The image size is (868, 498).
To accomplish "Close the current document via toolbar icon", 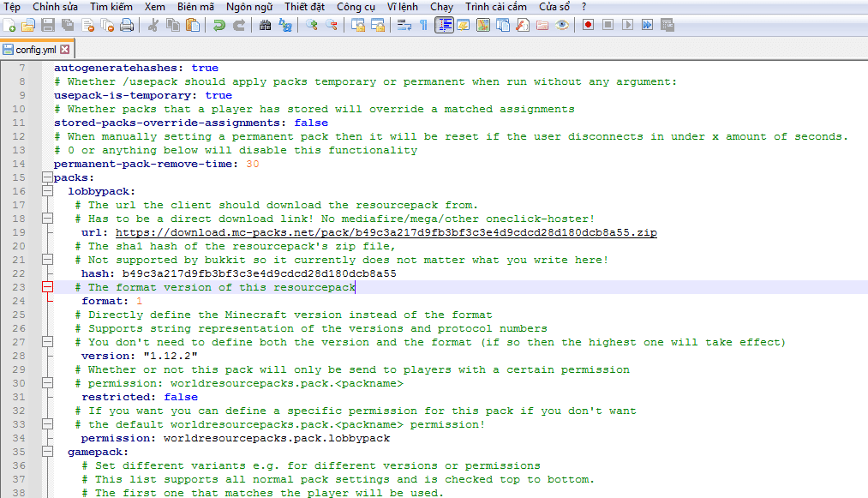I will click(88, 26).
